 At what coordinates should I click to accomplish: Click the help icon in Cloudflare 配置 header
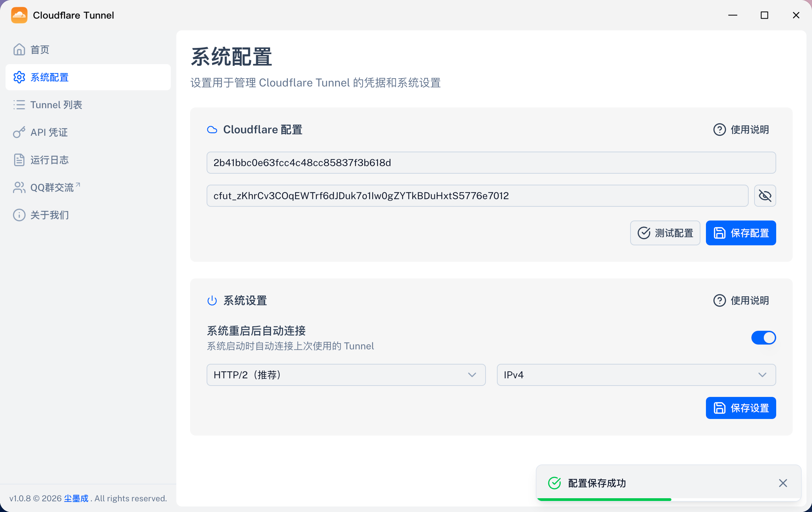click(719, 130)
